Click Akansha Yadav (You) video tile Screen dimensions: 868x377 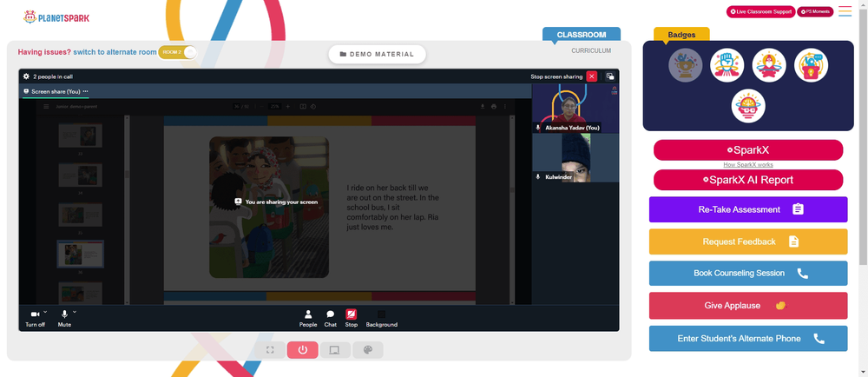575,108
